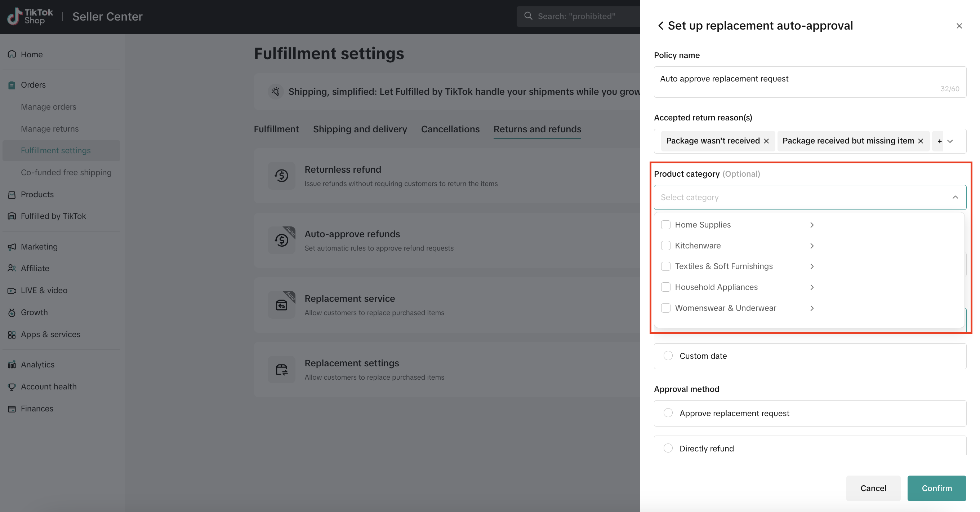Viewport: 980px width, 512px height.
Task: Click the Marketing megaphone icon
Action: tap(12, 247)
